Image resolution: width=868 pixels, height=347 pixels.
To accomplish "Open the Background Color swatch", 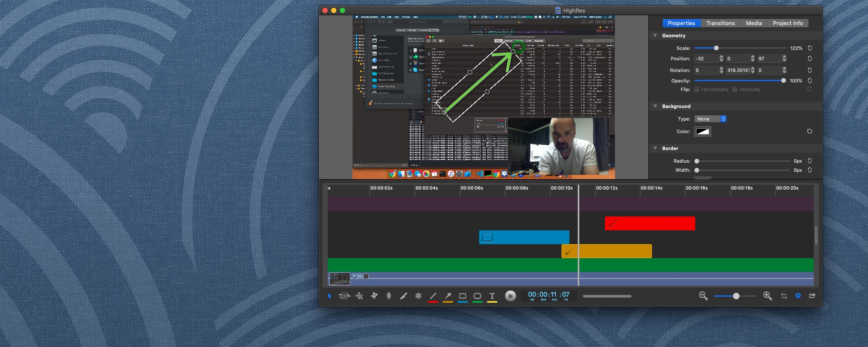I will pos(702,131).
